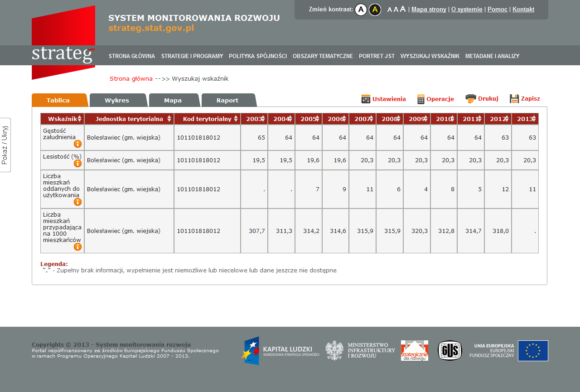Click Ministerstwo Infrastruktury i Rozwoju logo
The image size is (580, 392).
coord(360,350)
